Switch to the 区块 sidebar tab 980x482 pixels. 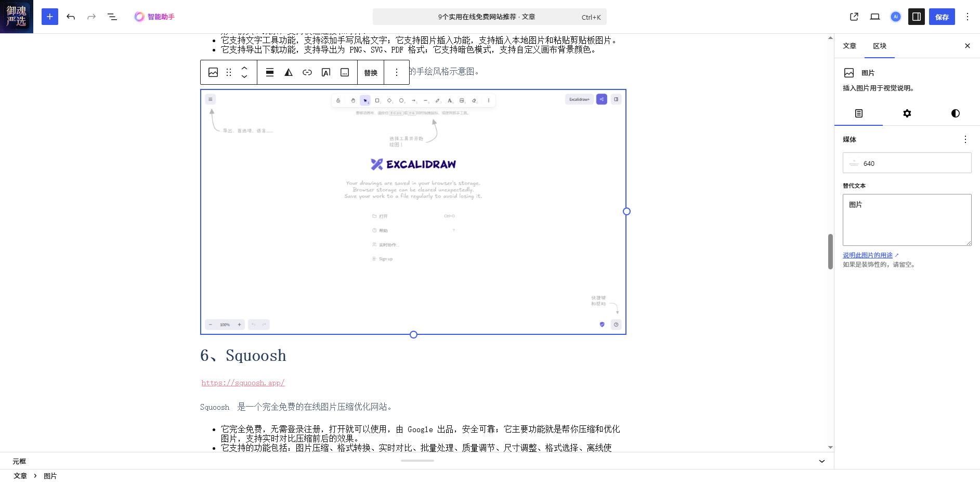880,46
